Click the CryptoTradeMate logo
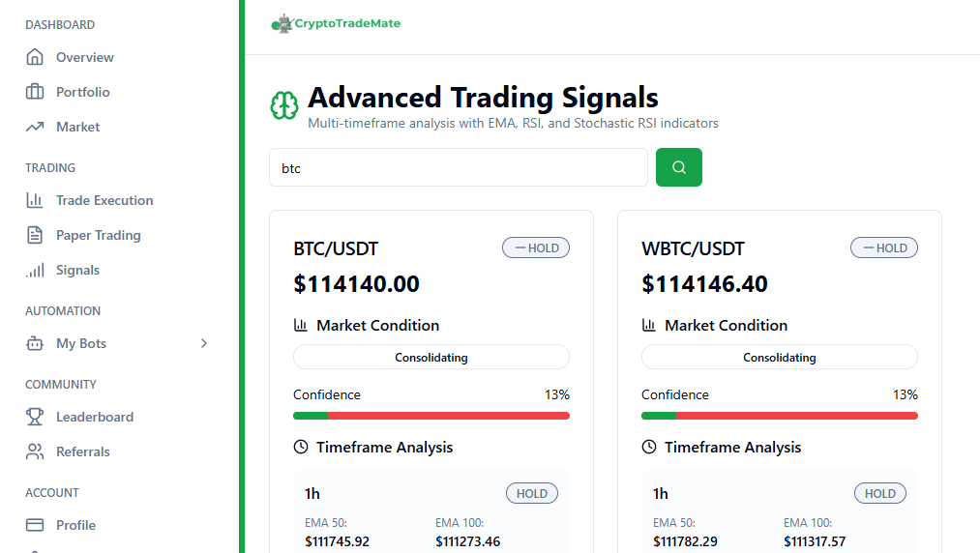This screenshot has width=980, height=553. pos(336,24)
